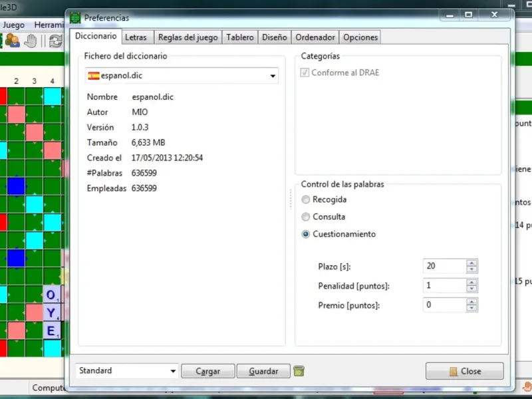Decrease the Plazo value with down arrow
532x399 pixels.
coord(471,269)
